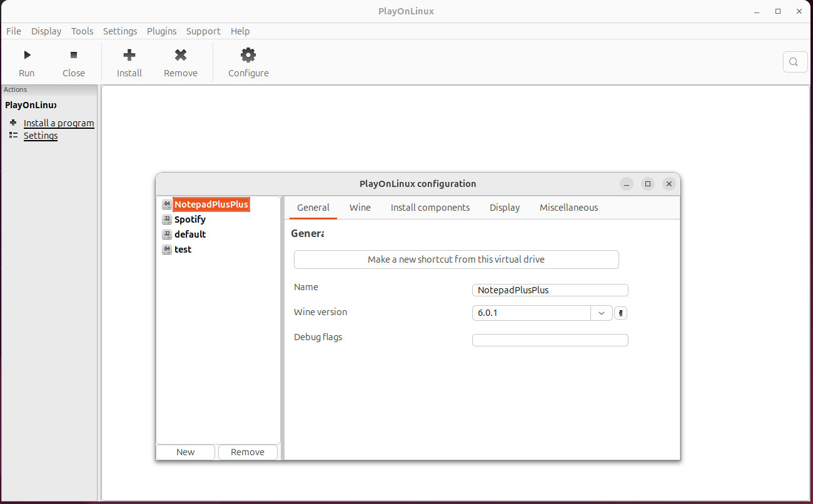The height and width of the screenshot is (504, 813).
Task: Close the PlayOnLinux configuration dialog
Action: click(x=669, y=184)
